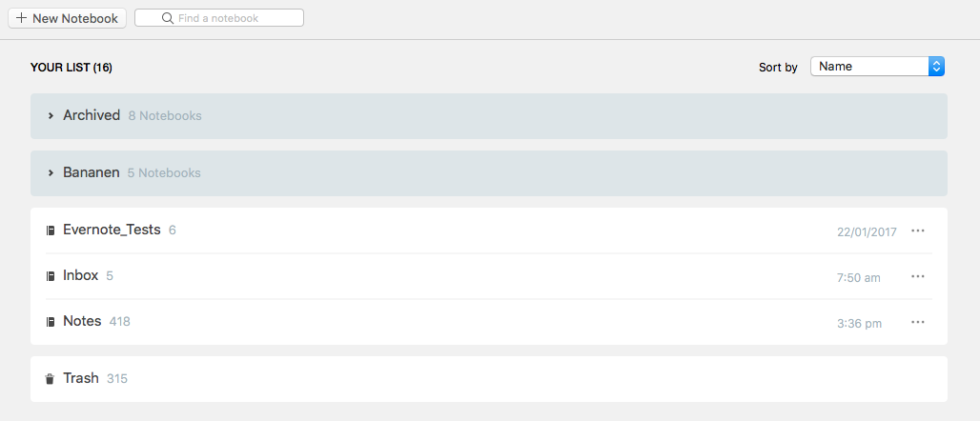The width and height of the screenshot is (980, 421).
Task: Open the Sort by Name dropdown
Action: pos(877,67)
